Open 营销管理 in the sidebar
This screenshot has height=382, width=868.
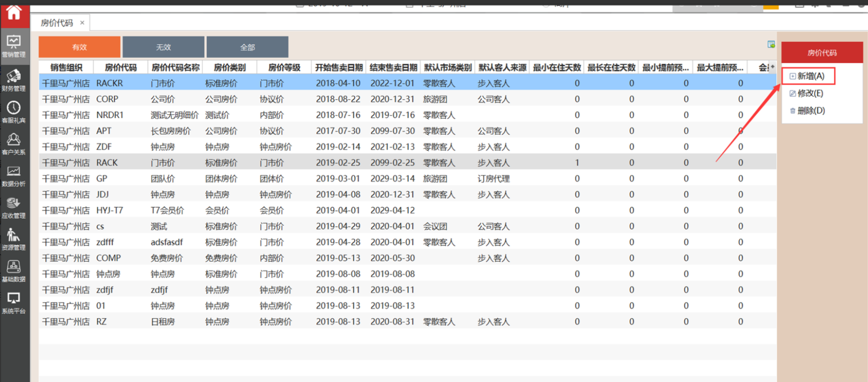pos(14,46)
